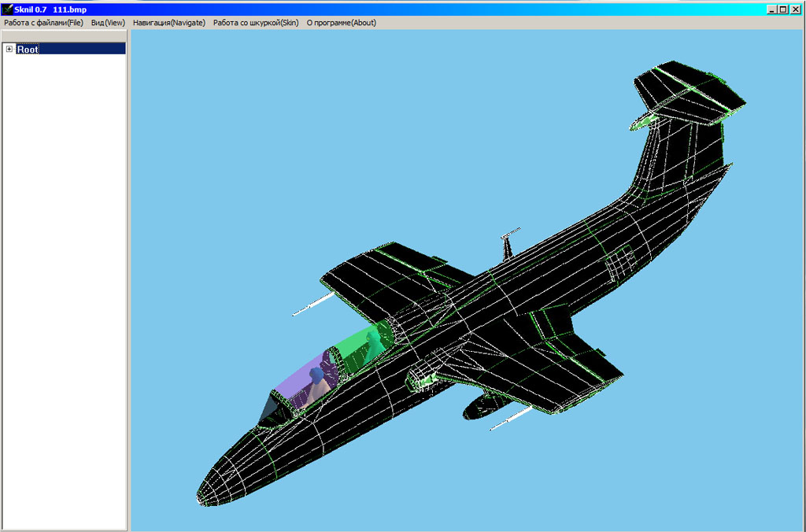Select the Root item in the tree
The image size is (806, 532).
(28, 50)
